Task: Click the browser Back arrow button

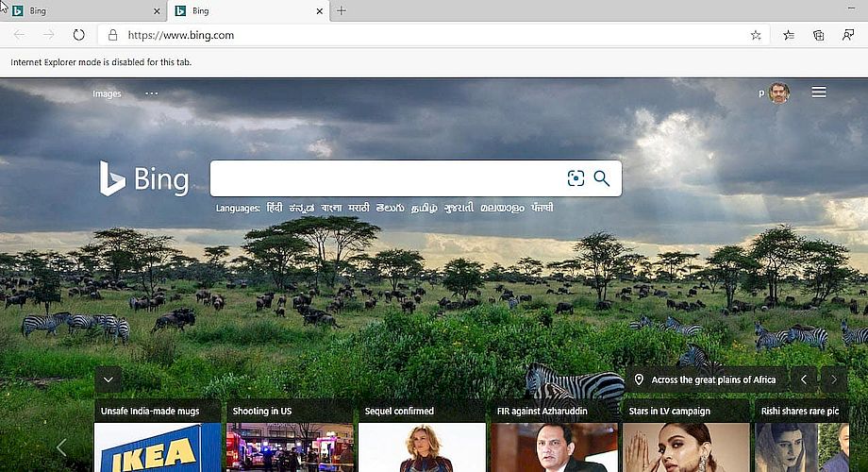Action: point(19,35)
